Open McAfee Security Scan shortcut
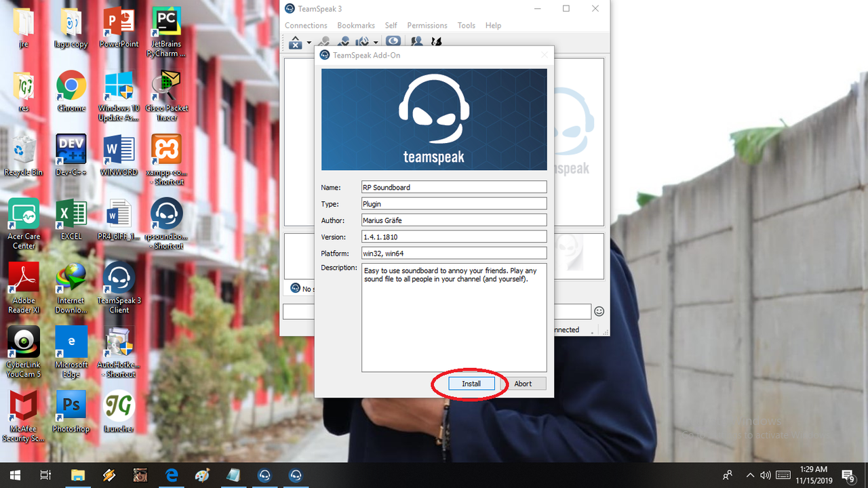The width and height of the screenshot is (868, 488). tap(24, 415)
